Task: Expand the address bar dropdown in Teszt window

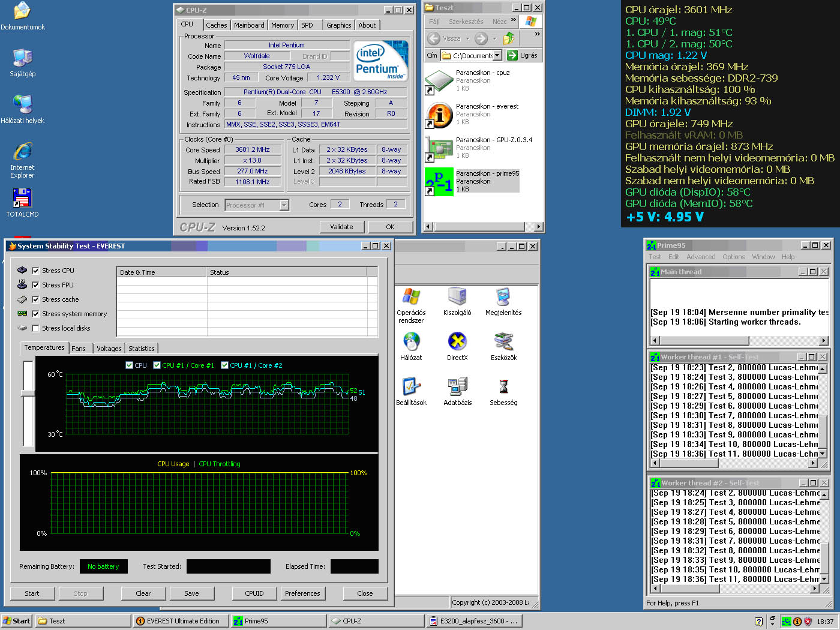Action: [x=497, y=55]
